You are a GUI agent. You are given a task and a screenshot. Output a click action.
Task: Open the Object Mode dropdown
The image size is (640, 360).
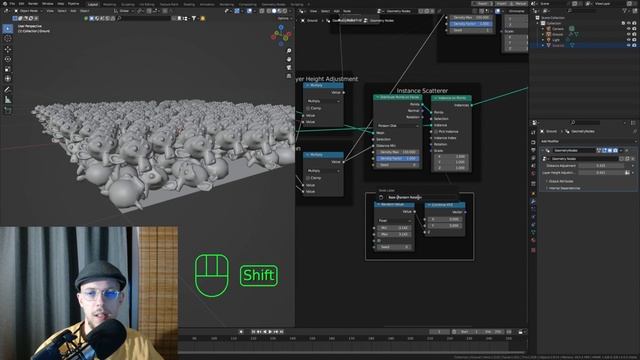[28, 11]
